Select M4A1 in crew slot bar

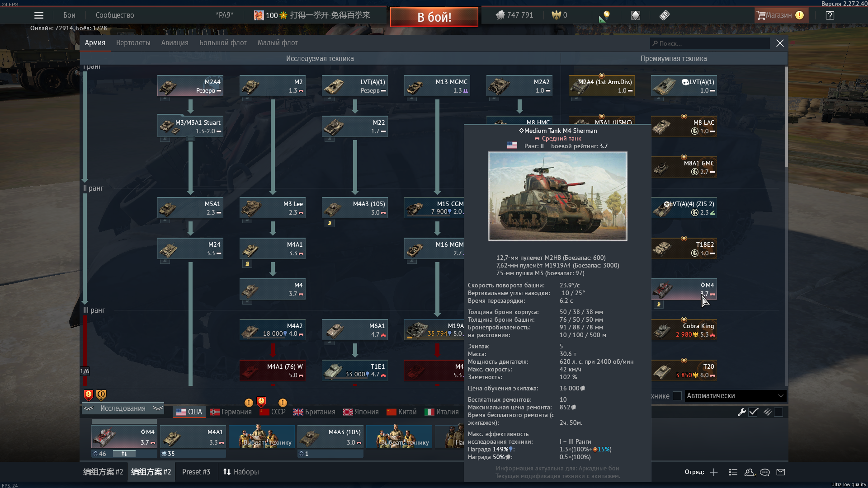[x=193, y=436]
